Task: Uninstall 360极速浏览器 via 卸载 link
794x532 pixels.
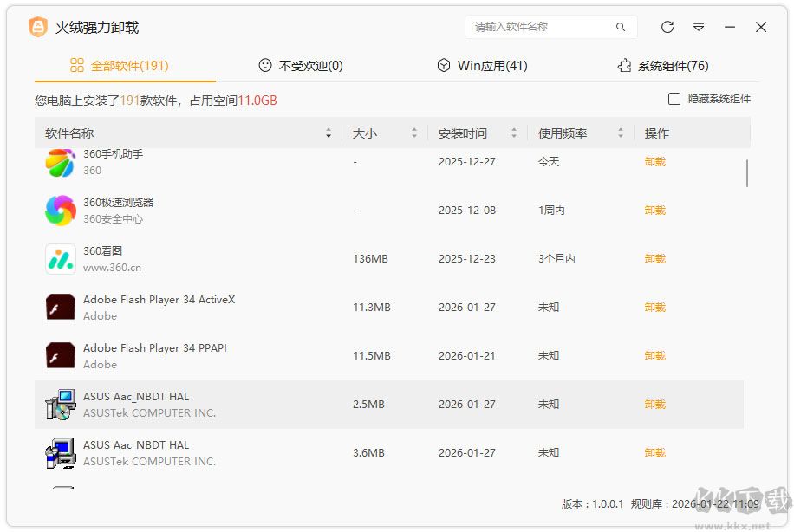Action: pos(654,210)
